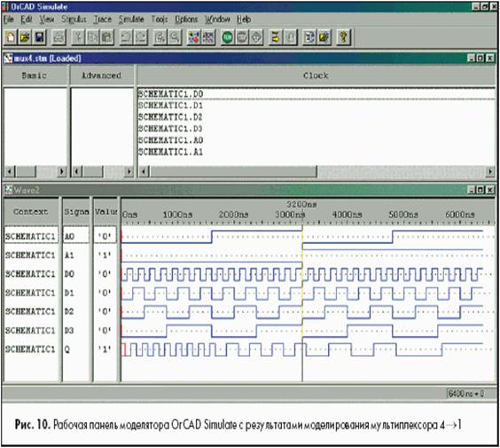Select the Clock column header
This screenshot has width=500, height=448.
tap(316, 75)
